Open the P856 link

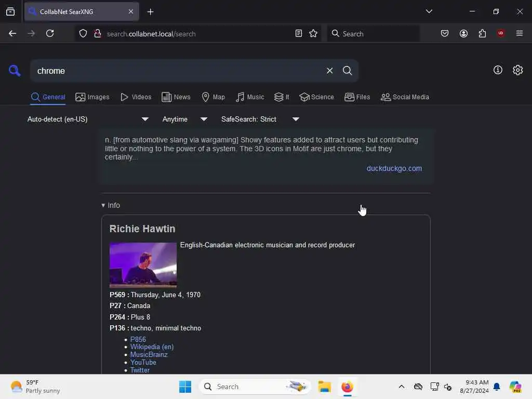click(138, 339)
